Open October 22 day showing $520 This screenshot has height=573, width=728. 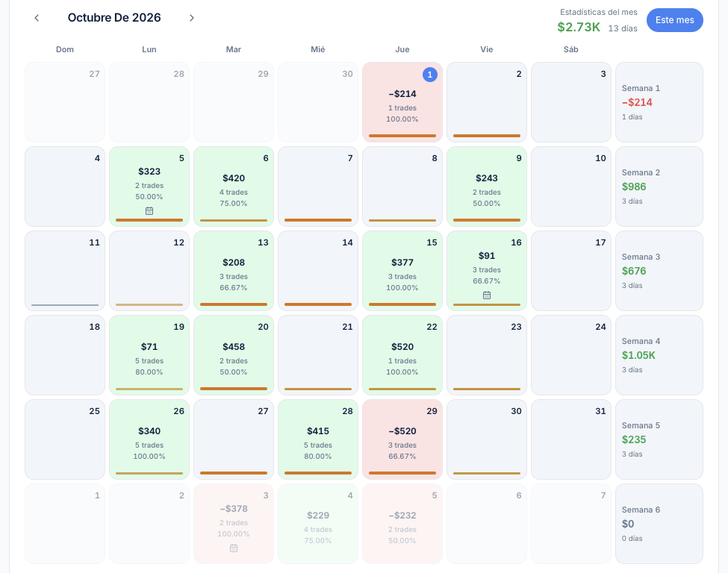402,355
